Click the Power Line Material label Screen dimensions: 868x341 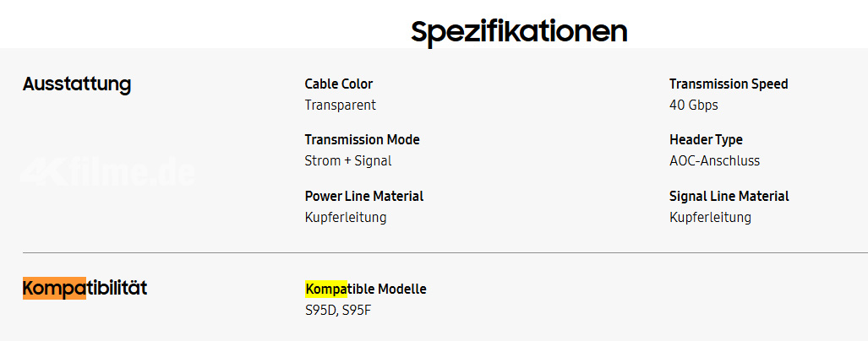click(x=363, y=196)
